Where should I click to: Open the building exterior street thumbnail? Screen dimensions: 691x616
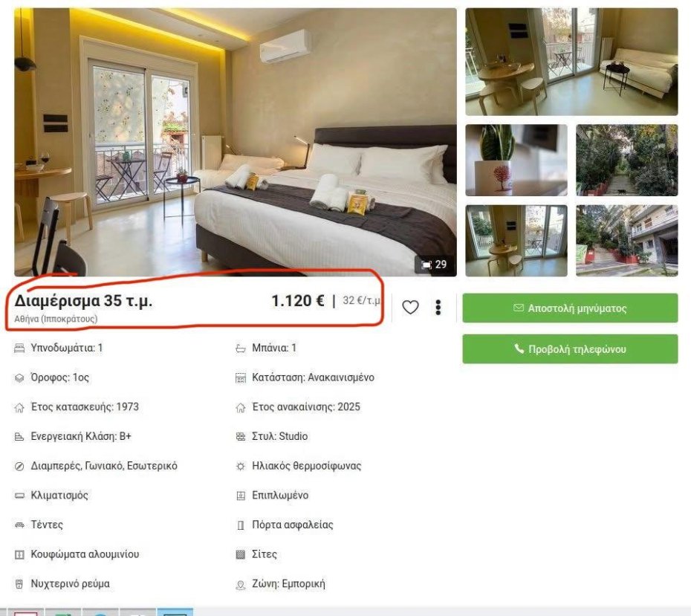click(626, 241)
